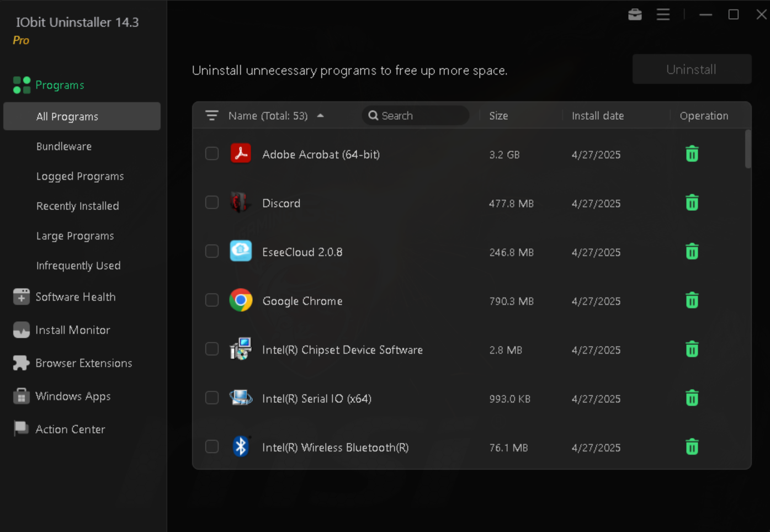Expand the Programs section in sidebar

[60, 85]
